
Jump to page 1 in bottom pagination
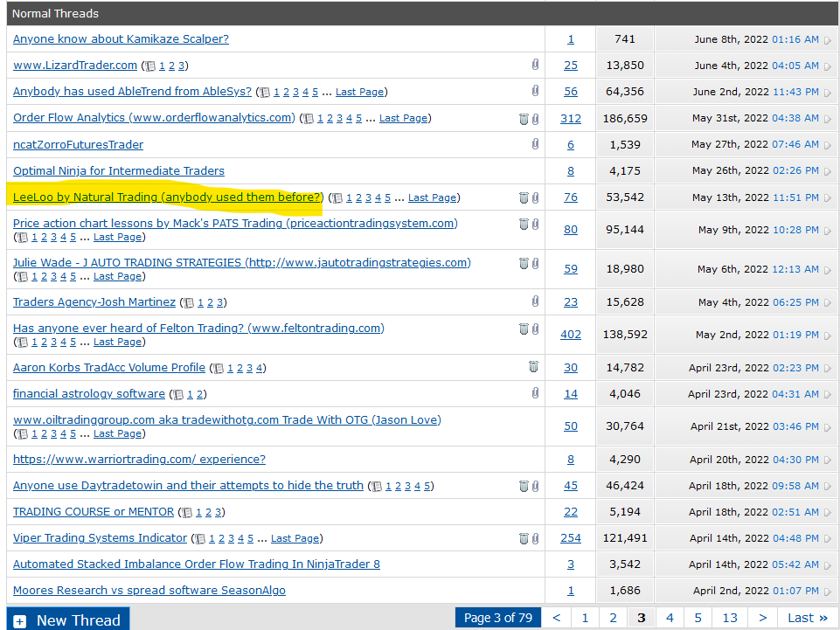(585, 618)
